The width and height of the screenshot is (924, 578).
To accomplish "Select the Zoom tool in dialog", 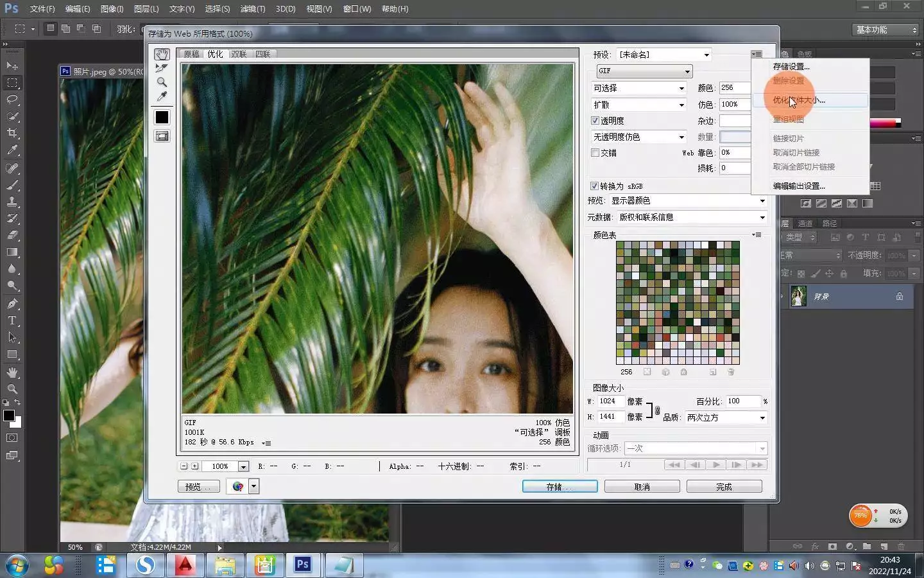I will 162,82.
